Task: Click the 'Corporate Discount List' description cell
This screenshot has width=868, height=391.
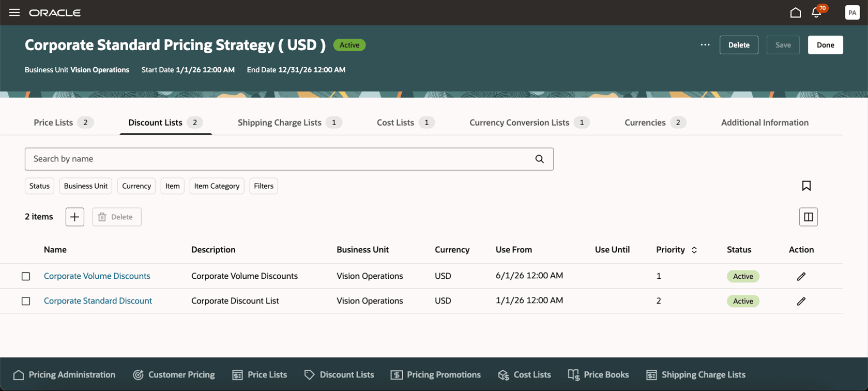Action: point(235,300)
